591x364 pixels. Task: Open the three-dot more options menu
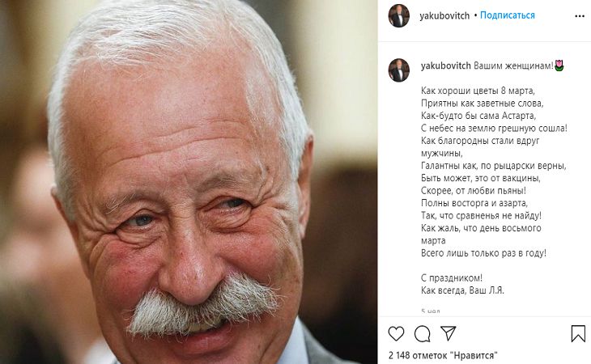(x=580, y=16)
